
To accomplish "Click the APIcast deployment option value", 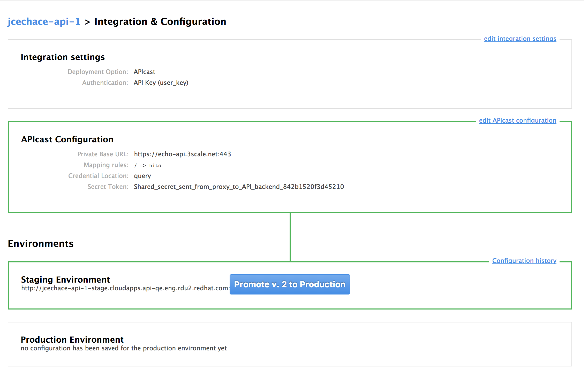I will pyautogui.click(x=144, y=72).
